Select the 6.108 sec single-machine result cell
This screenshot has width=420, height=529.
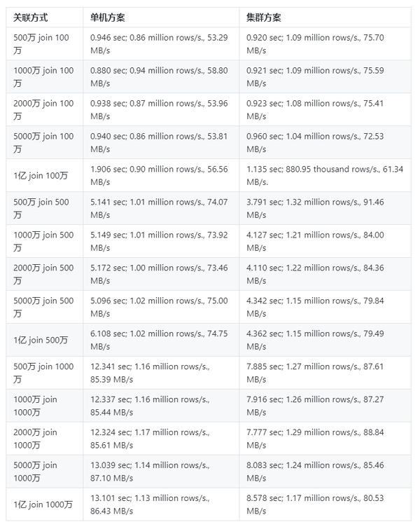tap(159, 340)
